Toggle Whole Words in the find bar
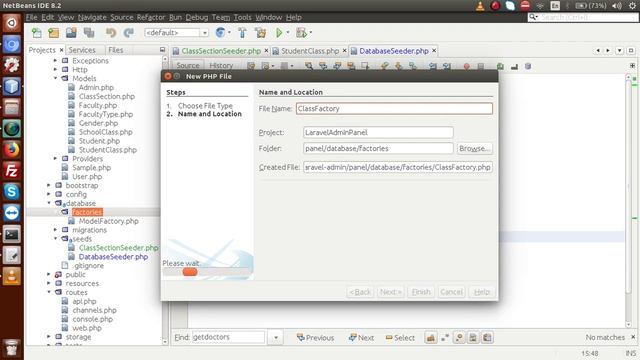This screenshot has width=640, height=360. tap(445, 338)
